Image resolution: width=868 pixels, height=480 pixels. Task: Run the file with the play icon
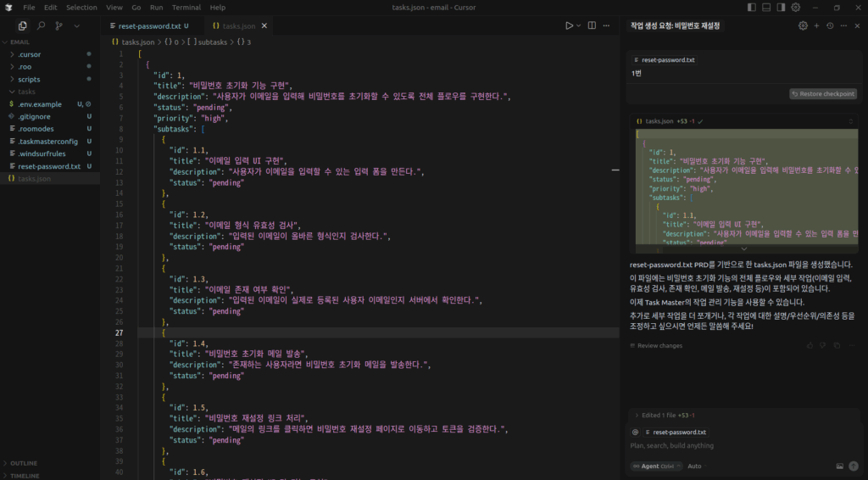(569, 25)
